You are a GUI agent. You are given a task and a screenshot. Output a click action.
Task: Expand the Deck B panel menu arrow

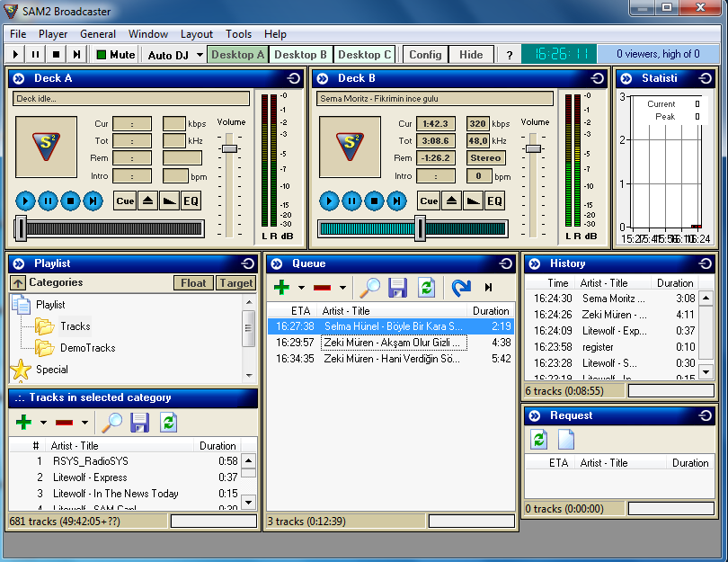(323, 78)
